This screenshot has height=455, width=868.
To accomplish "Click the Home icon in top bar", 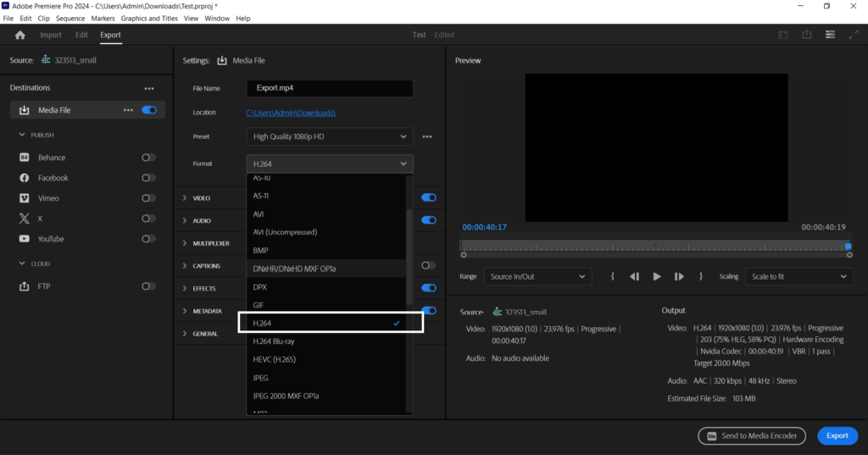I will coord(20,35).
